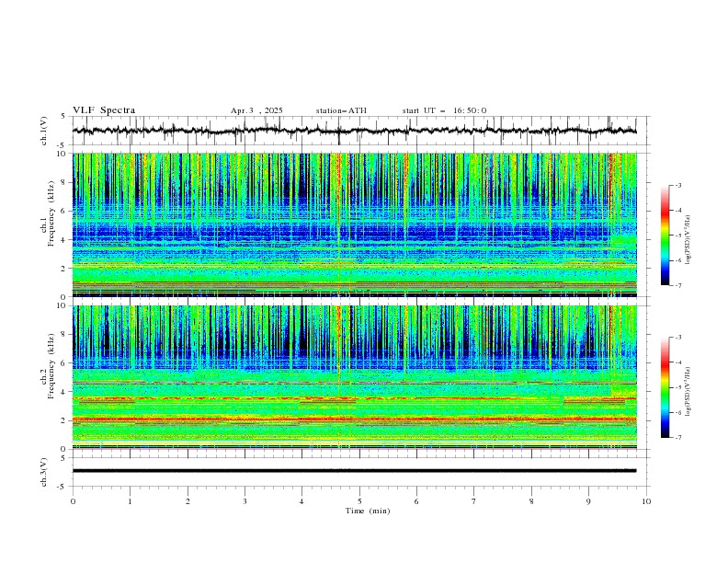Click the 'station=ATH' label

click(x=341, y=110)
